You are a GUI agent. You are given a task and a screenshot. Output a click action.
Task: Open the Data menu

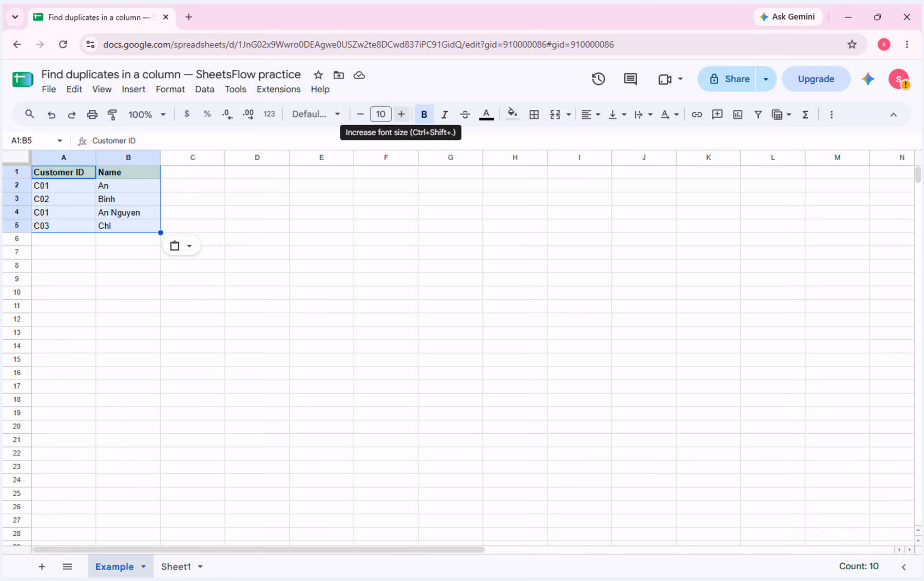pos(204,89)
